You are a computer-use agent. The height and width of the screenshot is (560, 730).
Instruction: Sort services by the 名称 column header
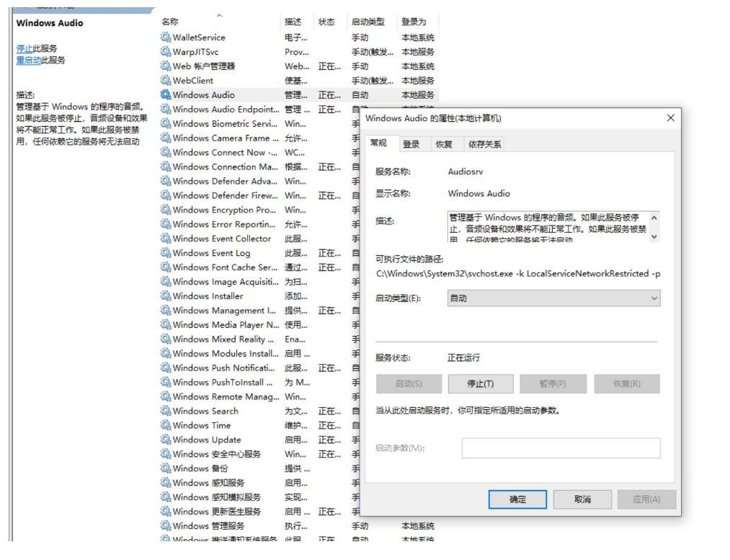(170, 22)
